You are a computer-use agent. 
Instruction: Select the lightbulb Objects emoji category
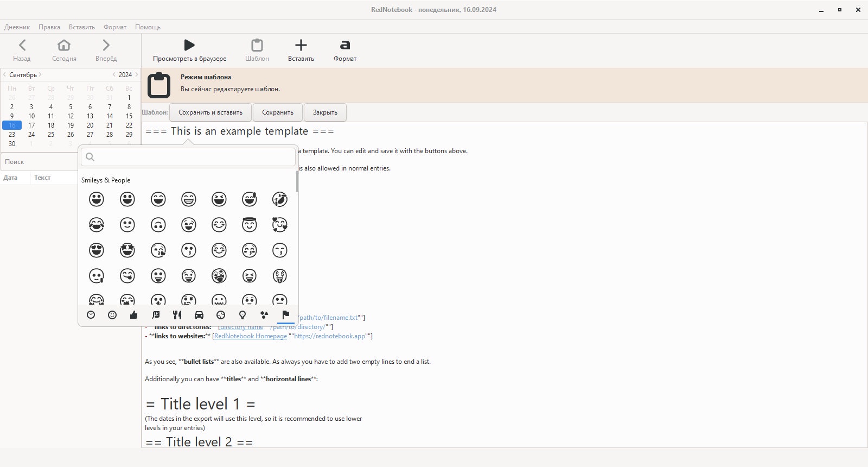point(242,315)
